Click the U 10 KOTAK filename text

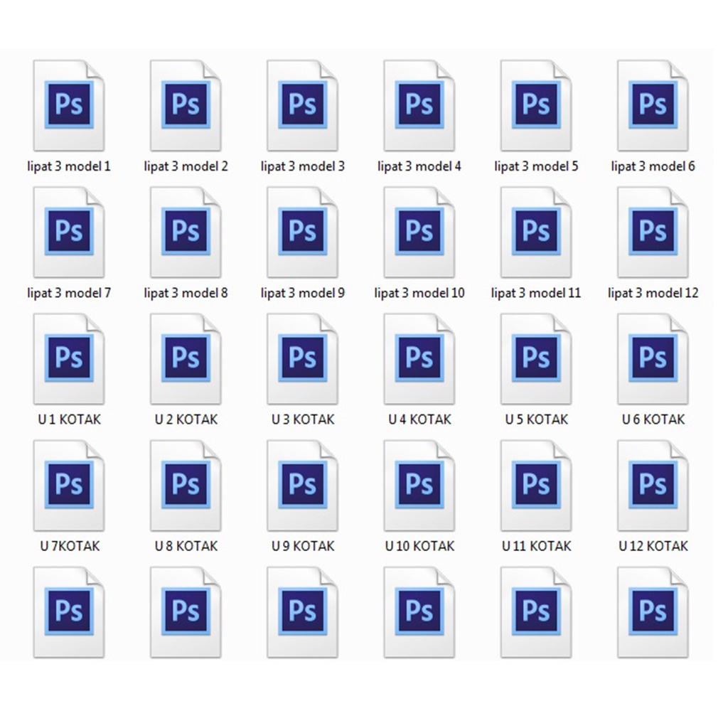click(x=419, y=546)
